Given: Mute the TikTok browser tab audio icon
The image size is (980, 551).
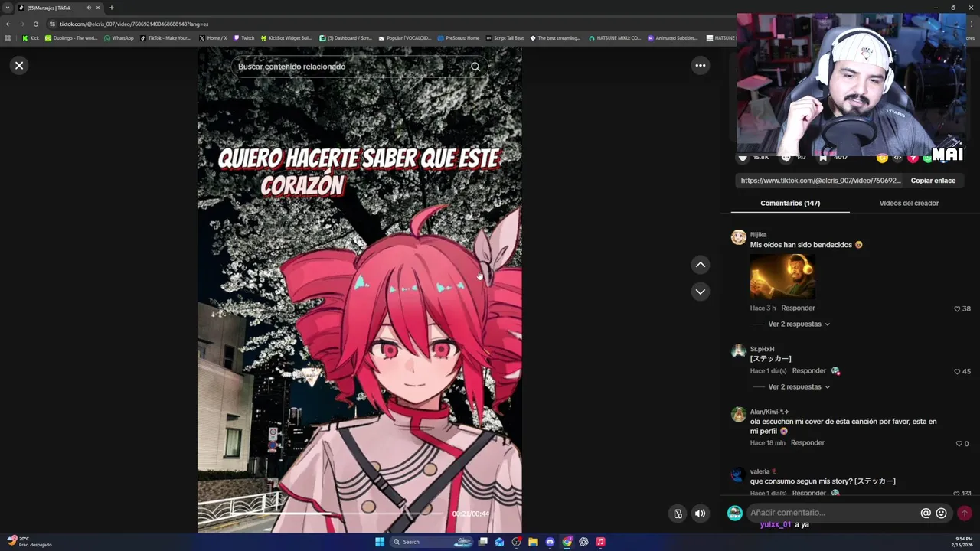Looking at the screenshot, I should (89, 8).
